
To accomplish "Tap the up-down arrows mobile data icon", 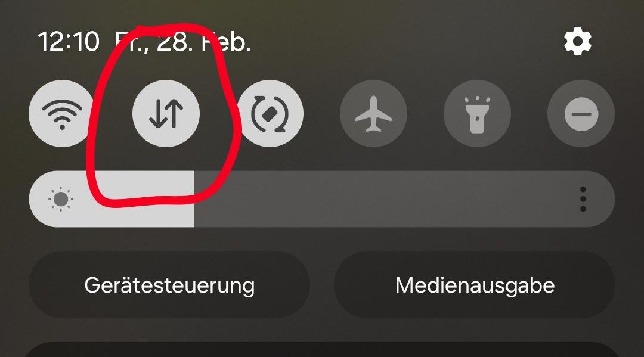I will (x=166, y=114).
